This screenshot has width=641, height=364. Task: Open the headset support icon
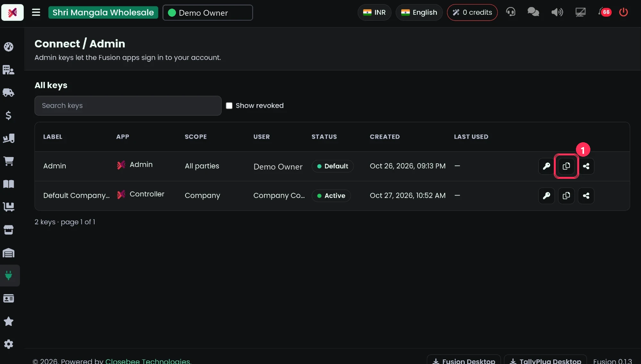tap(511, 12)
